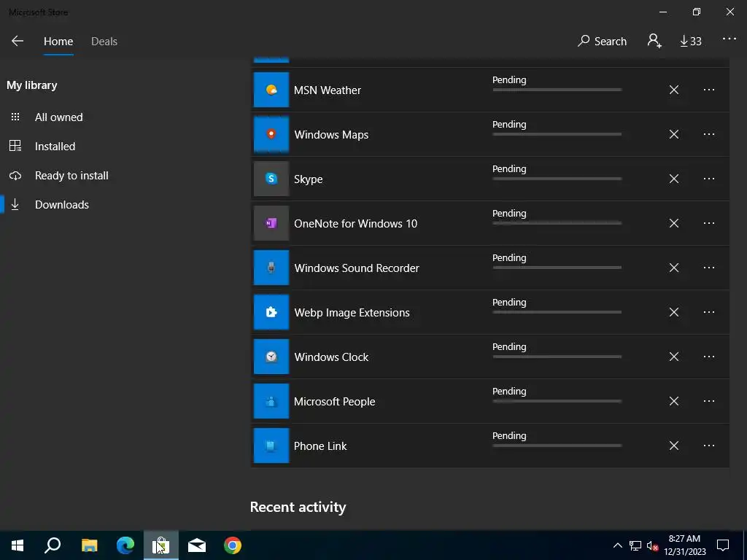The width and height of the screenshot is (747, 560).
Task: Click the OneNote for Windows 10 icon
Action: tap(271, 223)
